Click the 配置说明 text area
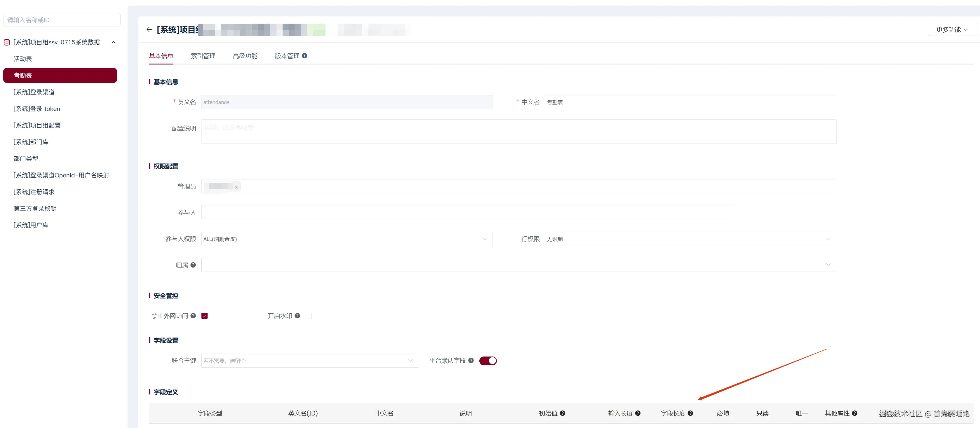Image resolution: width=980 pixels, height=428 pixels. point(518,132)
